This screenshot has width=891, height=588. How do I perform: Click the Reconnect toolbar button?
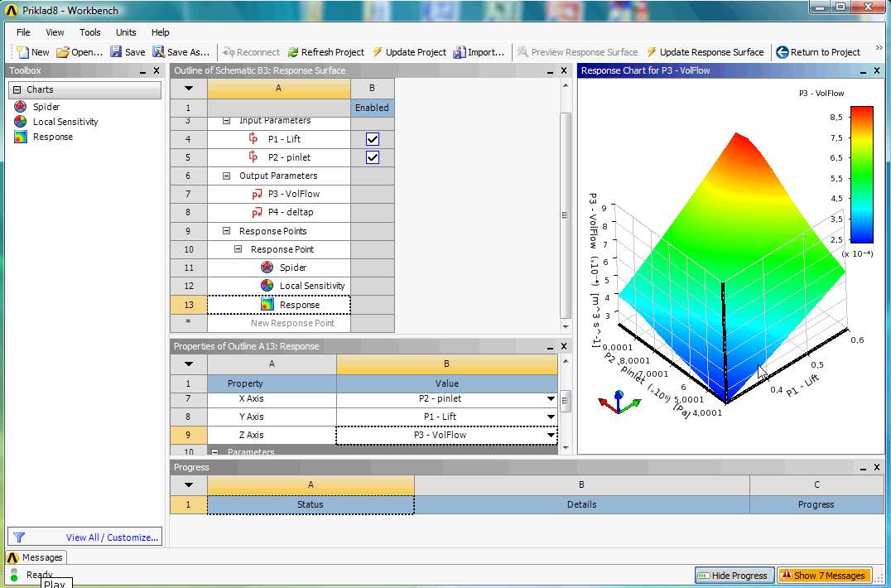[251, 52]
